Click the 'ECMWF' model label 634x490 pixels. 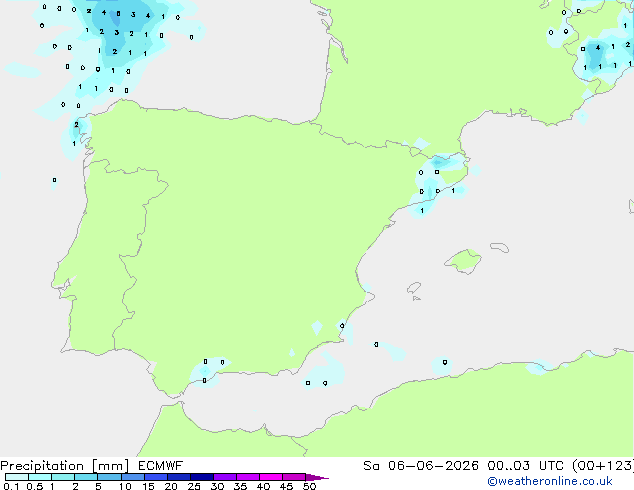click(161, 466)
